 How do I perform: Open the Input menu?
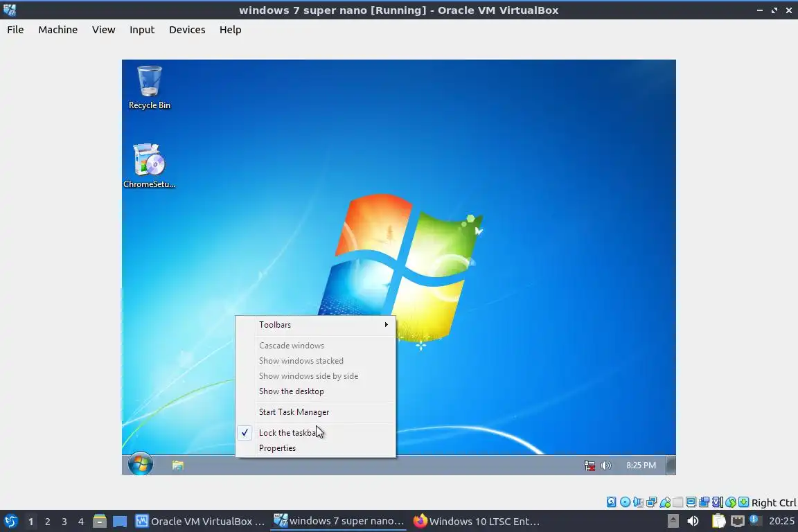141,30
